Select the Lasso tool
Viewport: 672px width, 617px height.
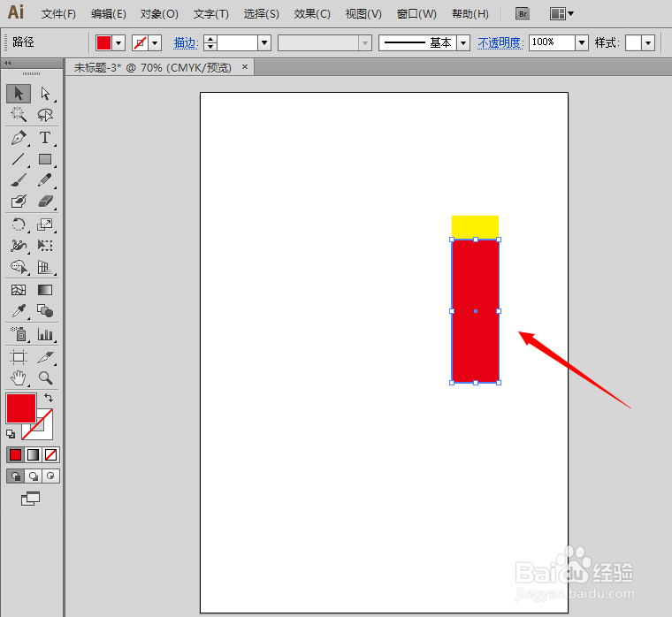click(x=45, y=114)
